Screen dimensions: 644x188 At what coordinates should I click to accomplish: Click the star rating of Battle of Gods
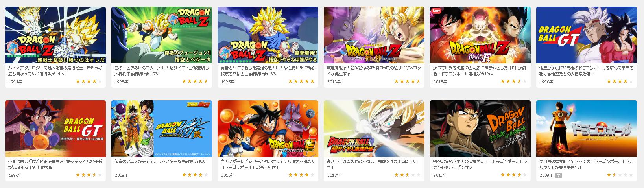(x=408, y=81)
